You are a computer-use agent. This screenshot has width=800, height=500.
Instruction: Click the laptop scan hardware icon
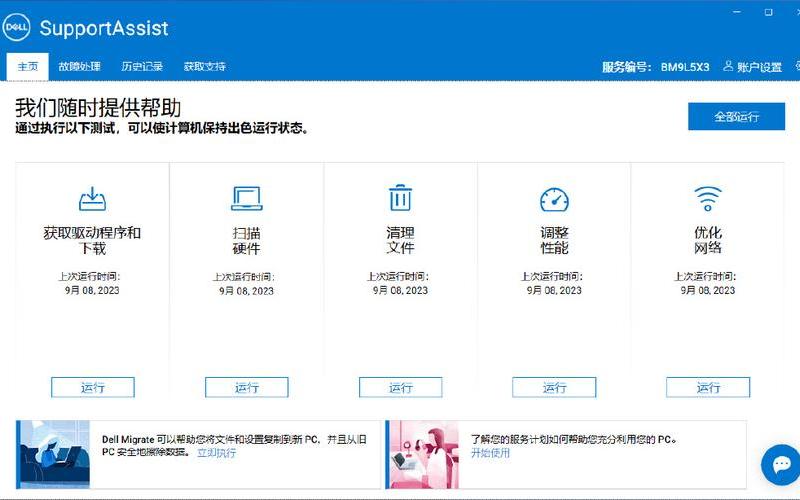tap(246, 198)
